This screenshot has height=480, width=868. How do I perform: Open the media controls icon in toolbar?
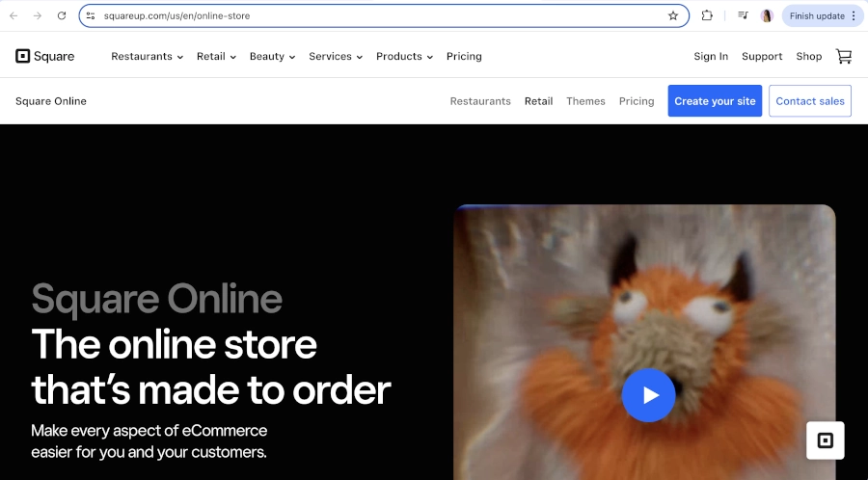[743, 15]
